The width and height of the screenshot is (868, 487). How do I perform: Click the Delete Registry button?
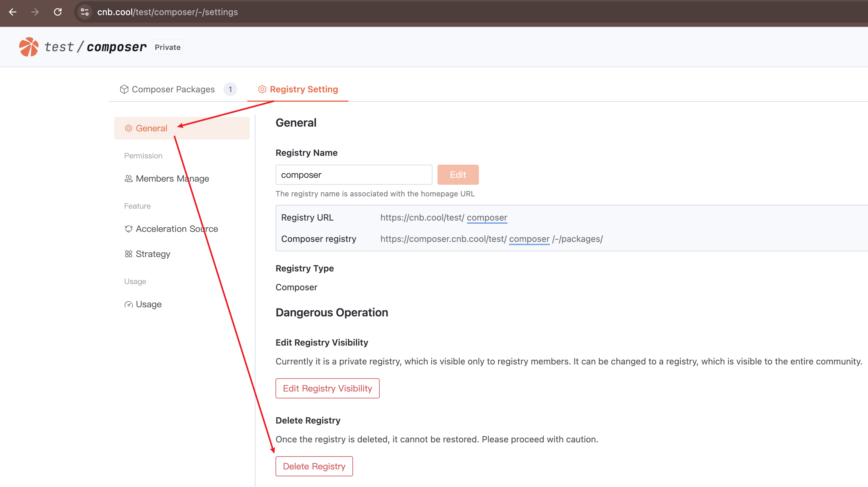click(x=314, y=467)
